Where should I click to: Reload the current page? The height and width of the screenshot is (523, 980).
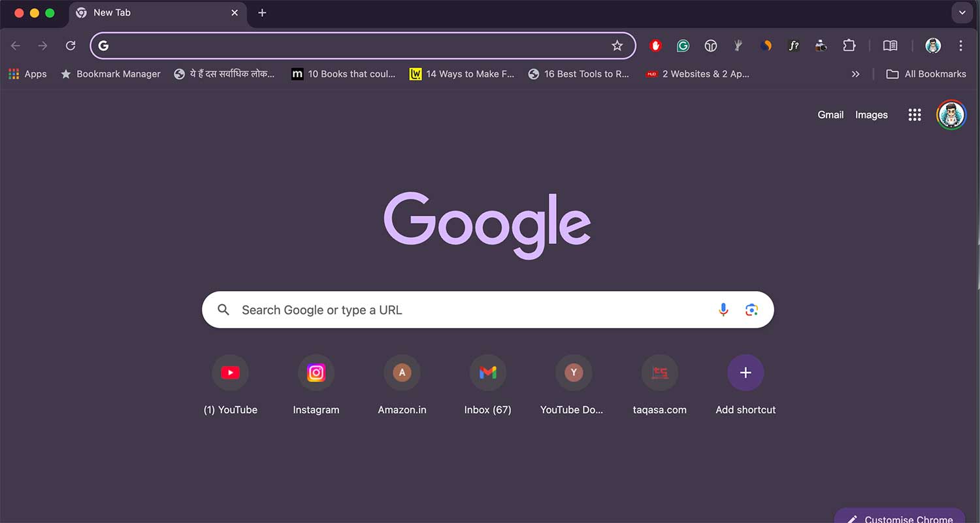point(70,46)
